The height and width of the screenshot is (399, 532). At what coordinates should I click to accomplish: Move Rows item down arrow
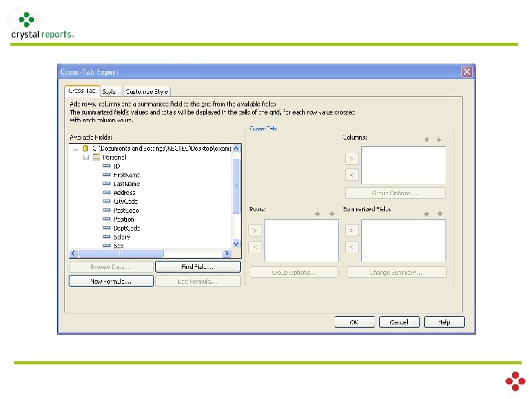click(332, 214)
